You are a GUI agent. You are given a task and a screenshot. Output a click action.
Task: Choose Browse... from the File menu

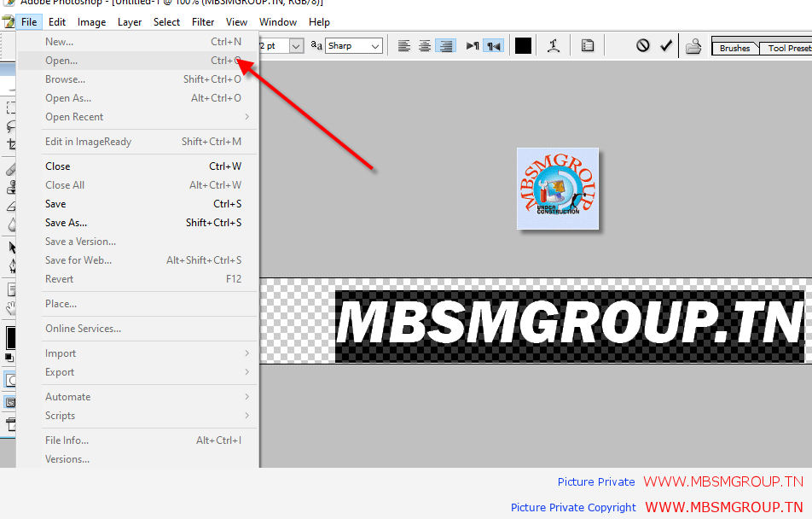coord(137,79)
